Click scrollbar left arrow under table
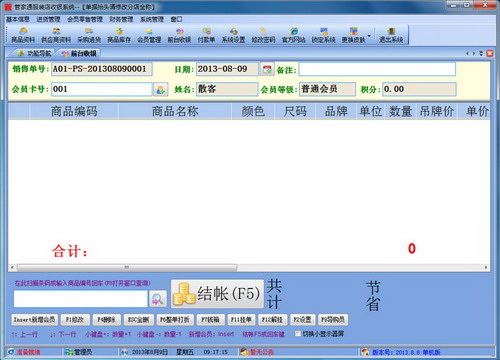 point(12,267)
